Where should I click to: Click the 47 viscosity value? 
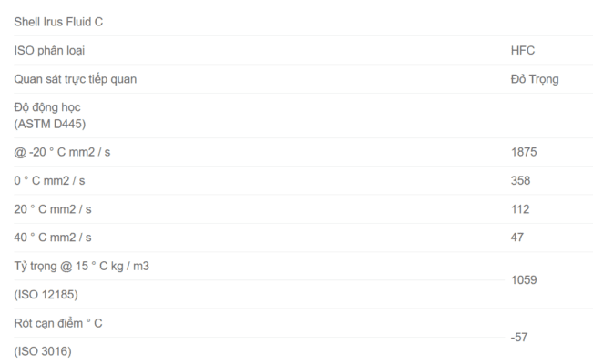point(518,238)
